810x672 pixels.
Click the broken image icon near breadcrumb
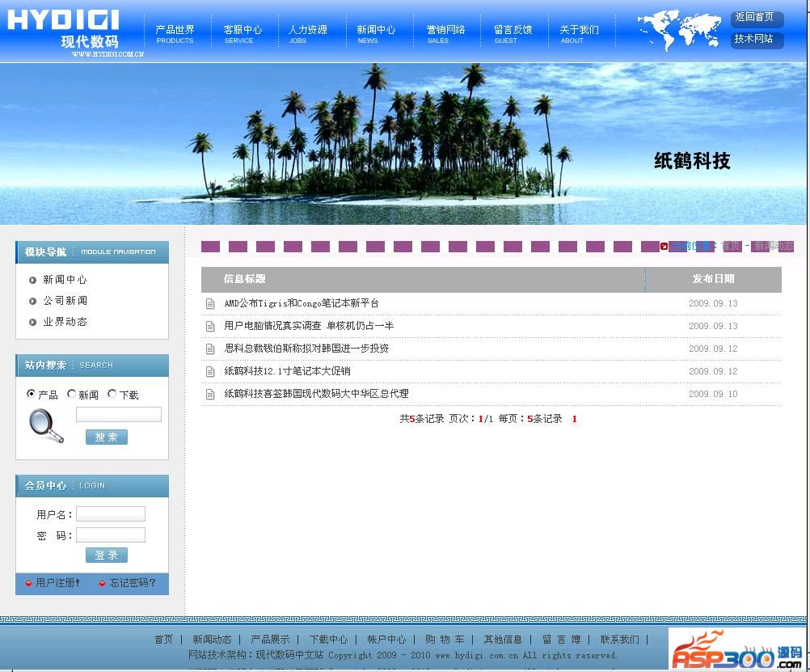[664, 246]
